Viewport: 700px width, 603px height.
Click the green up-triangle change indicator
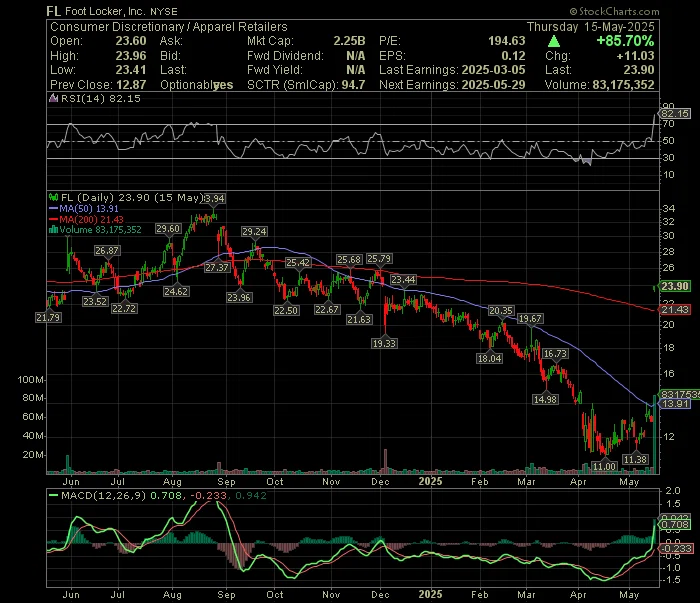coord(554,42)
